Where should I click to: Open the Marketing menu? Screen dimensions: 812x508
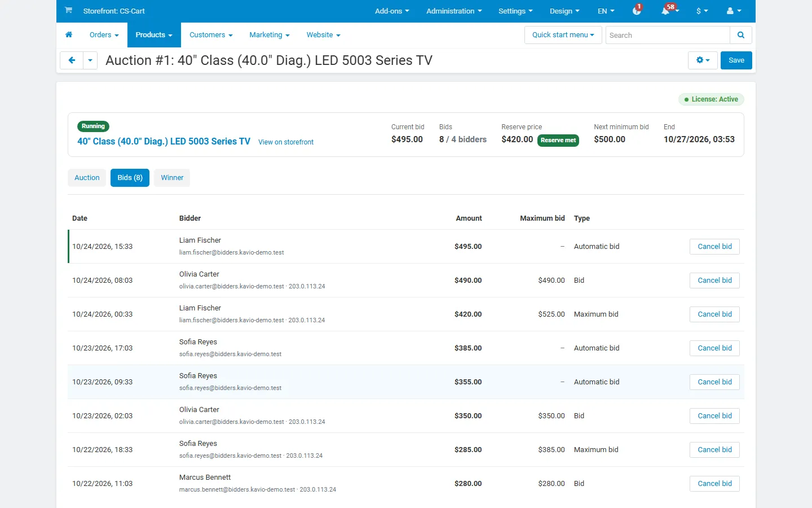pos(270,35)
